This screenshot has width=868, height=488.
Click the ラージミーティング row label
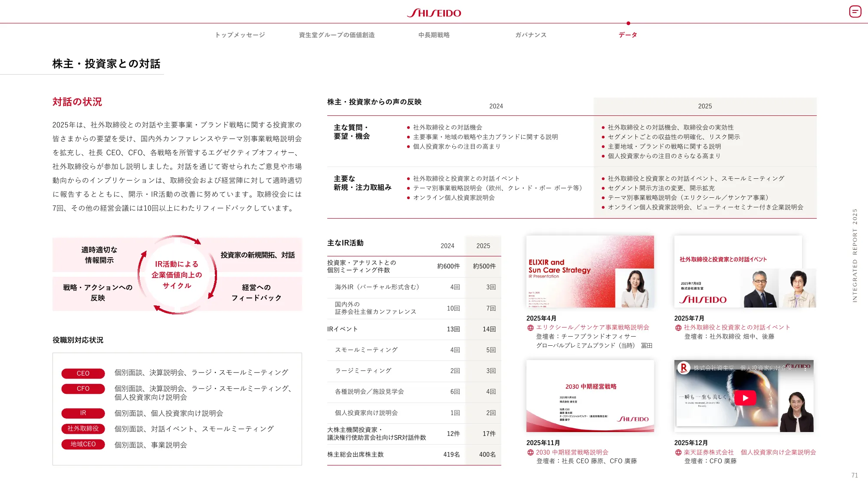(x=363, y=371)
